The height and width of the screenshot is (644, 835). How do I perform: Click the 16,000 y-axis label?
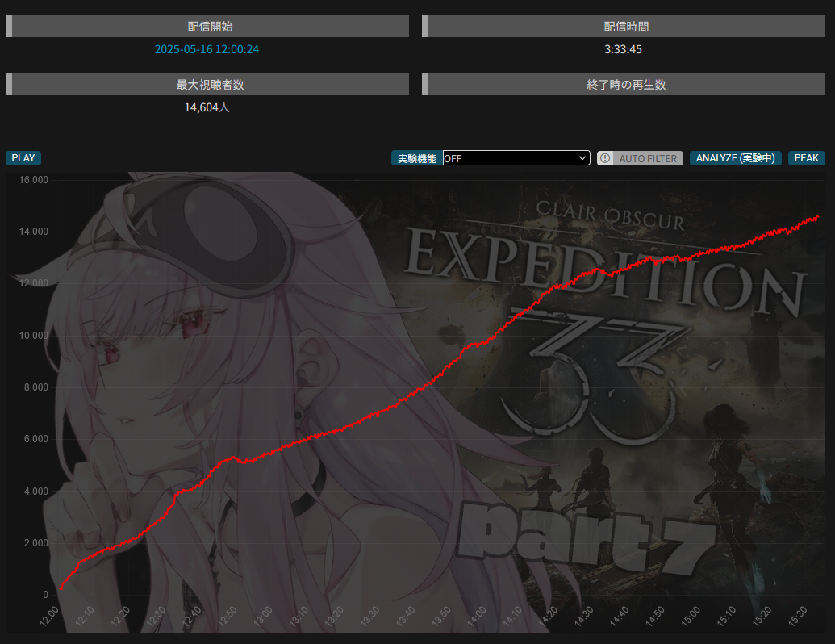pos(34,179)
